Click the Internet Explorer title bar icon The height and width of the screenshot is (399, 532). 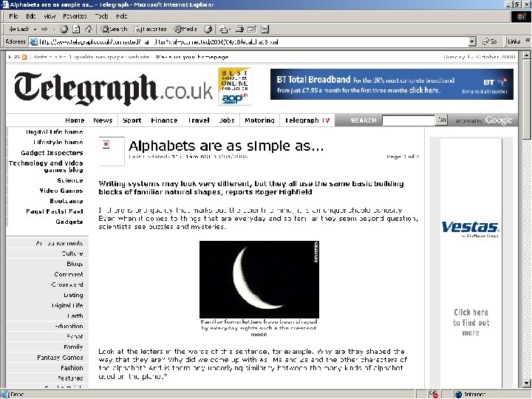(x=4, y=4)
